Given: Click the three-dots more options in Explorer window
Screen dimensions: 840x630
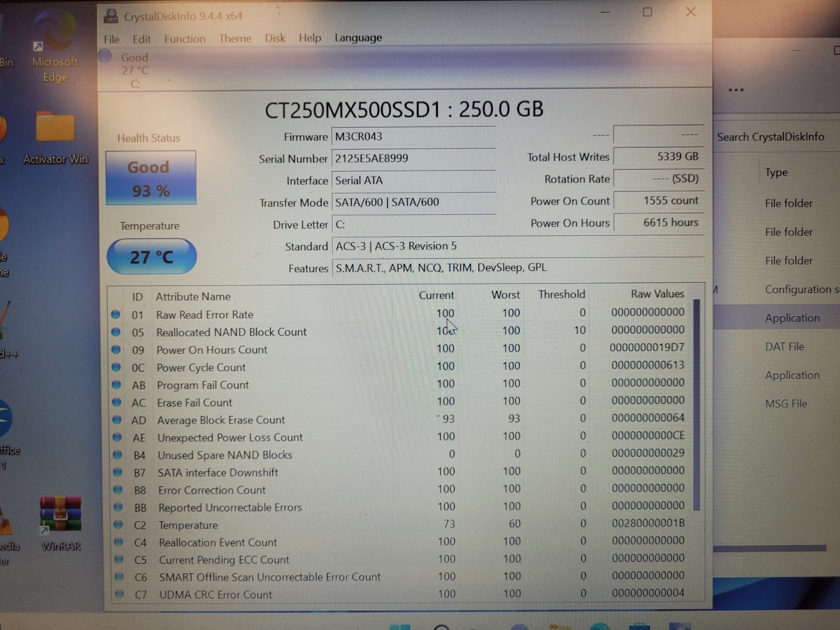Looking at the screenshot, I should tap(736, 90).
